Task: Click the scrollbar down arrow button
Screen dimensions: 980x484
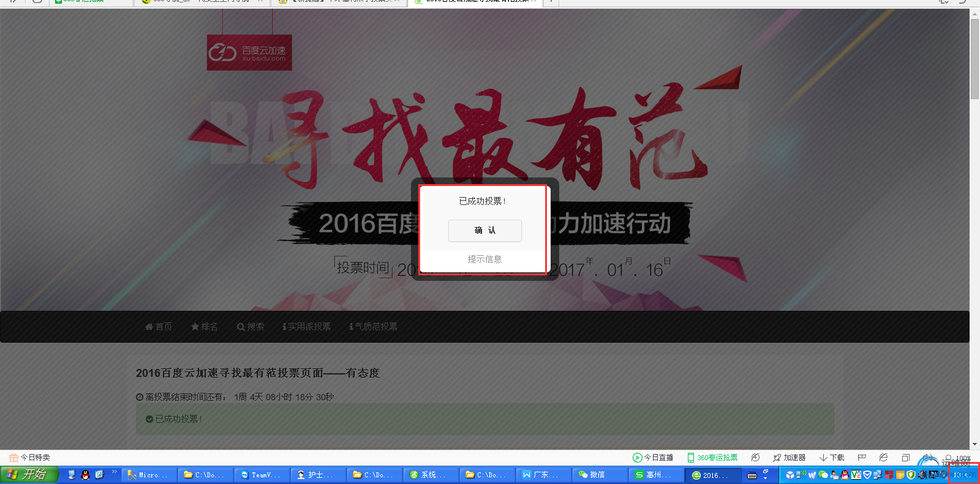Action: click(x=974, y=445)
